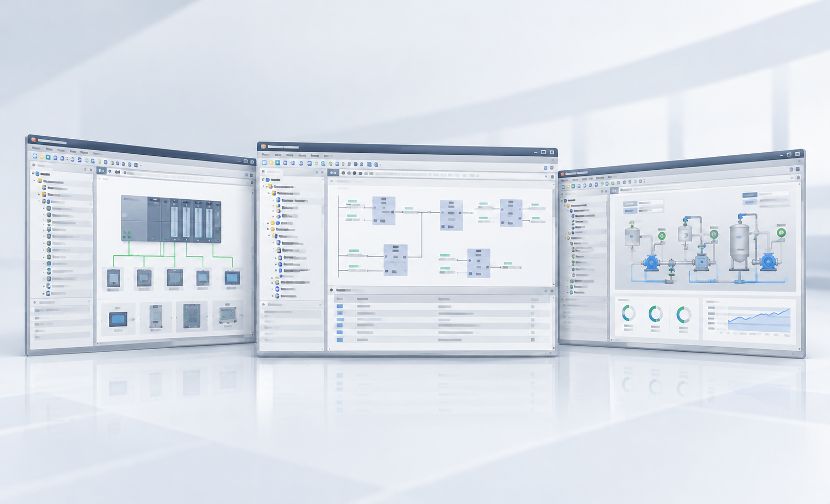This screenshot has width=830, height=504.
Task: Click the yellow circle toolbar icon in the left window
Action: (x=42, y=156)
